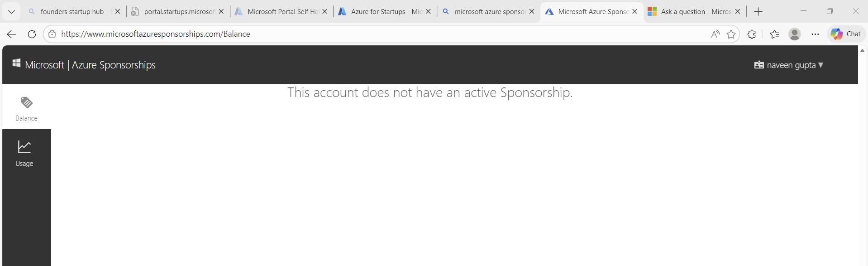Open browser Extensions menu
The image size is (868, 266).
pos(752,34)
